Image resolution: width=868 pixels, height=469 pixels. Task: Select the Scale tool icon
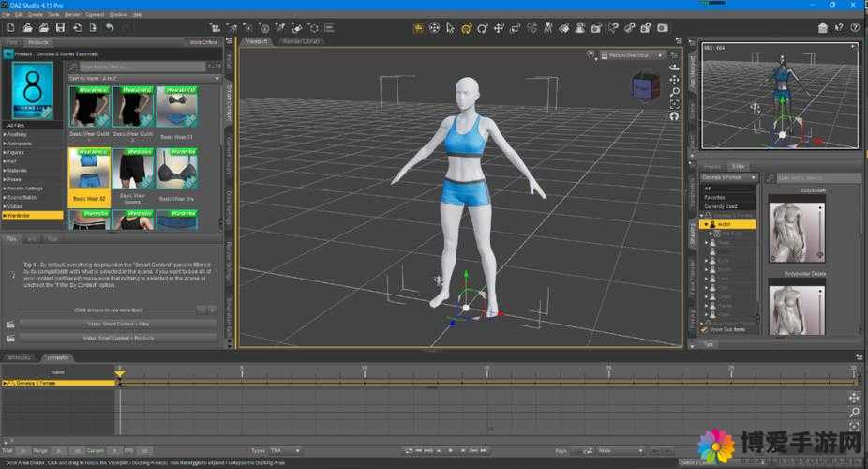[515, 28]
